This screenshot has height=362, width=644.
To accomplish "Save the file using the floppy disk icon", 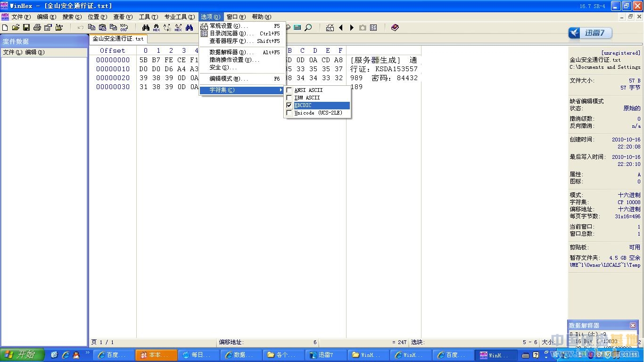I will [x=26, y=28].
